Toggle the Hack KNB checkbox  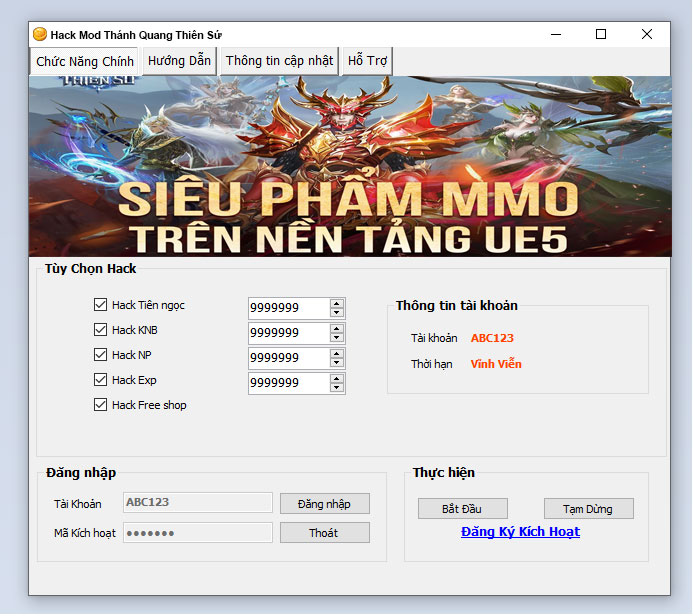(100, 330)
